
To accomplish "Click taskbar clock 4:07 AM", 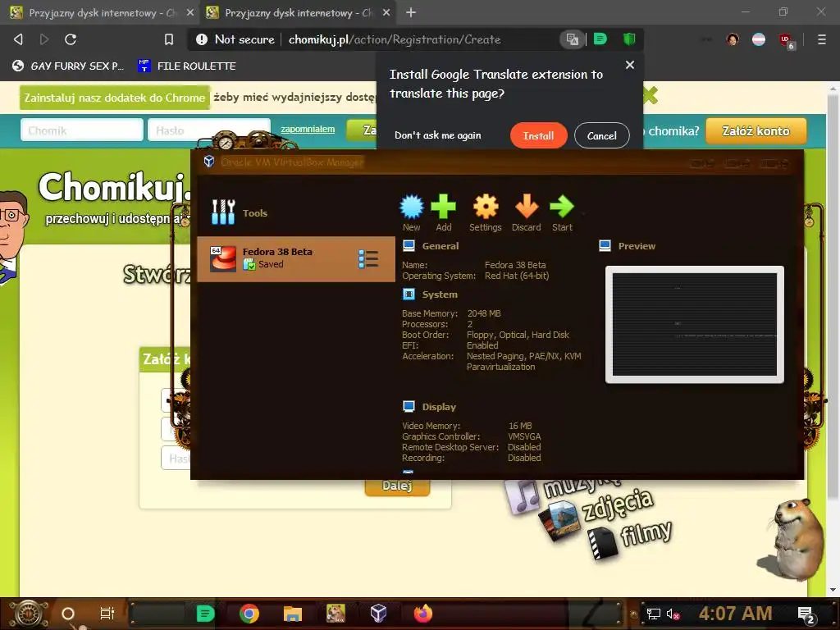I will [x=735, y=614].
